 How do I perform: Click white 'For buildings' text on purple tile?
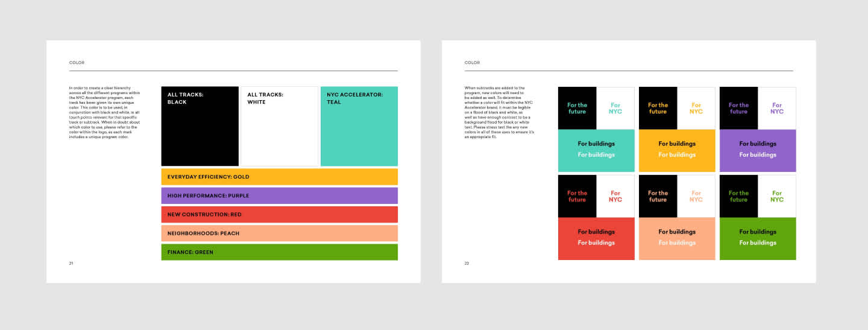[758, 154]
